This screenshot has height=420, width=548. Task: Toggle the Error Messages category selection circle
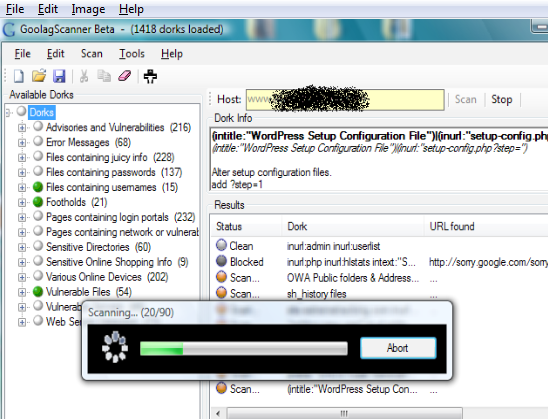point(38,142)
